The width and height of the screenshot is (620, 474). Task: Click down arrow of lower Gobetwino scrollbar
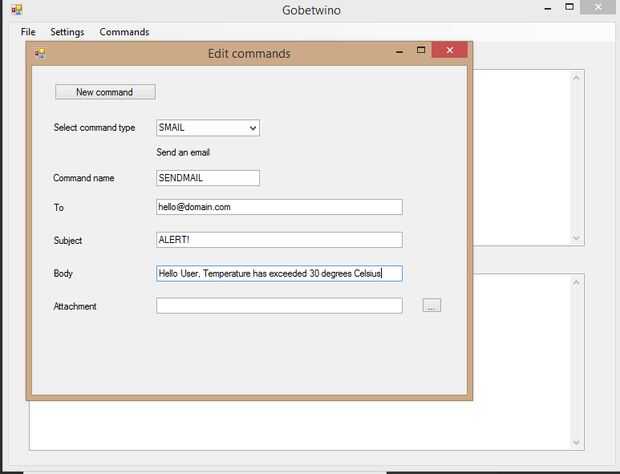coord(576,442)
